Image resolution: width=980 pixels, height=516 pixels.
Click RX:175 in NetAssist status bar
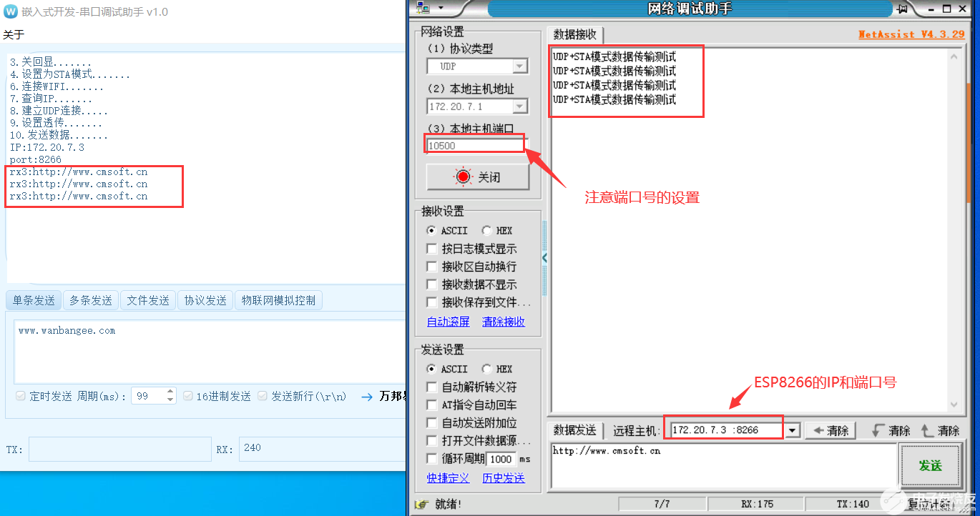(x=757, y=504)
